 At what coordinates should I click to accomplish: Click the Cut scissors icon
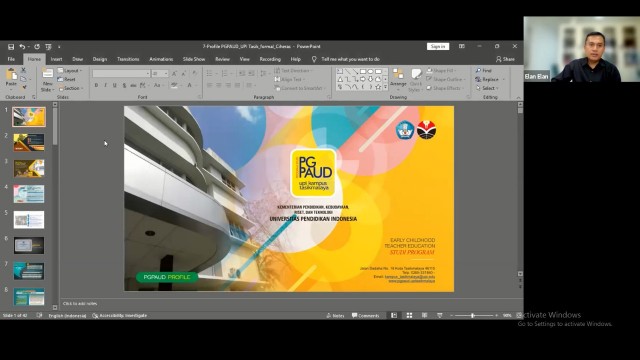point(23,70)
